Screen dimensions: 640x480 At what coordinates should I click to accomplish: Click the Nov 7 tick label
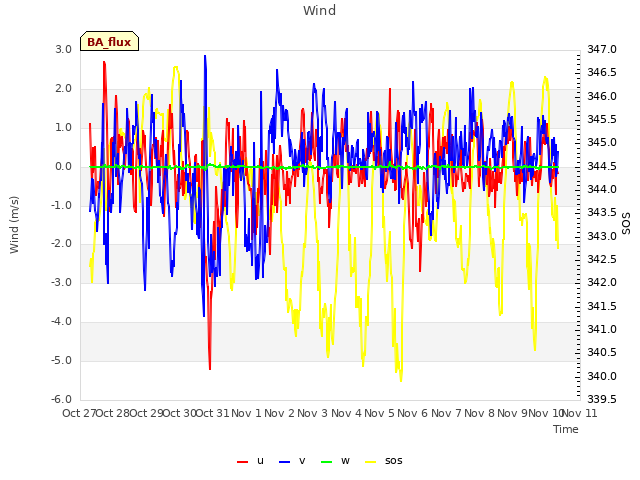click(446, 413)
